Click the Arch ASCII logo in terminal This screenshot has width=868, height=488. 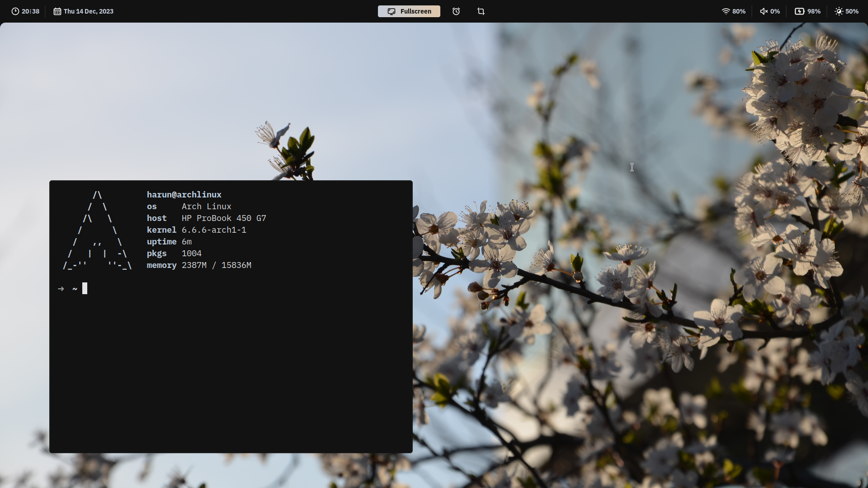click(x=97, y=230)
